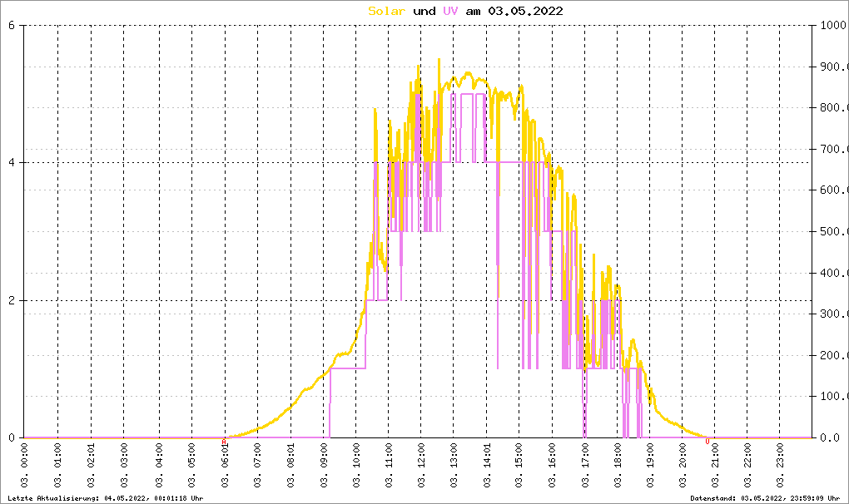
Task: Click the x-axis label "03. 01:00"
Action: (58, 465)
